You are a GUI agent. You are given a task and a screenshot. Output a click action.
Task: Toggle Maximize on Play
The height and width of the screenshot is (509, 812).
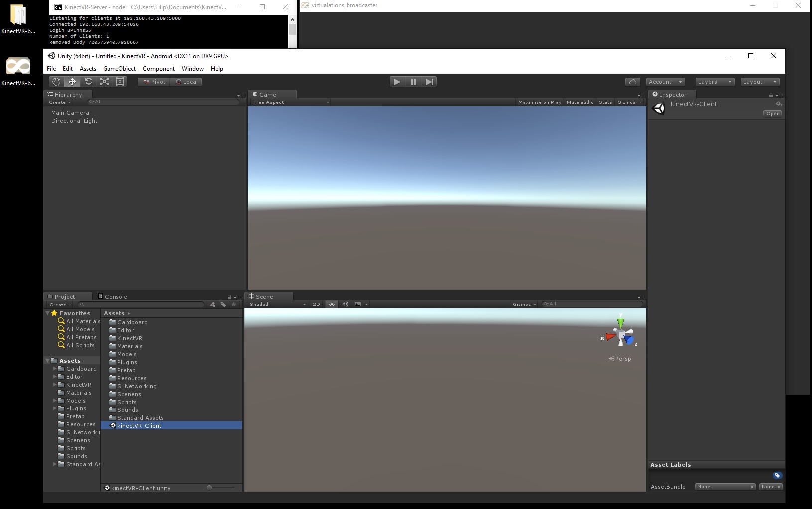(539, 102)
